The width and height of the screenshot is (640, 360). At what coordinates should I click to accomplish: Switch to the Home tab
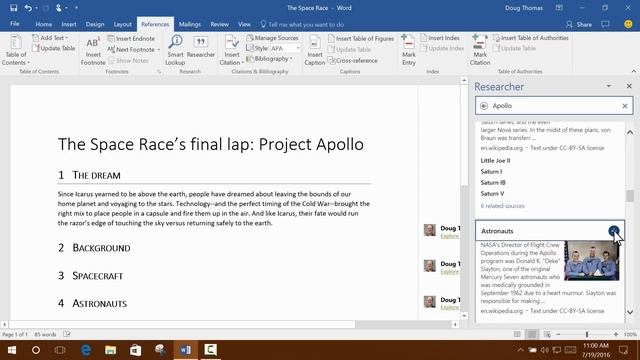44,24
